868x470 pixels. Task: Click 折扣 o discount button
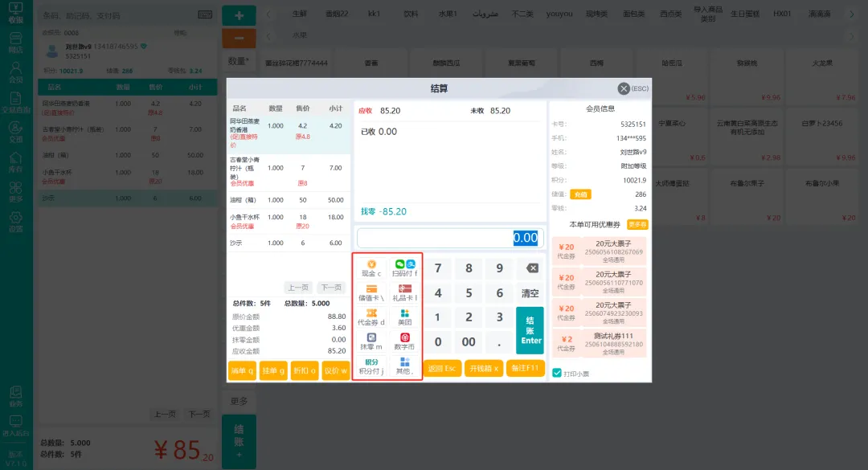click(x=305, y=370)
